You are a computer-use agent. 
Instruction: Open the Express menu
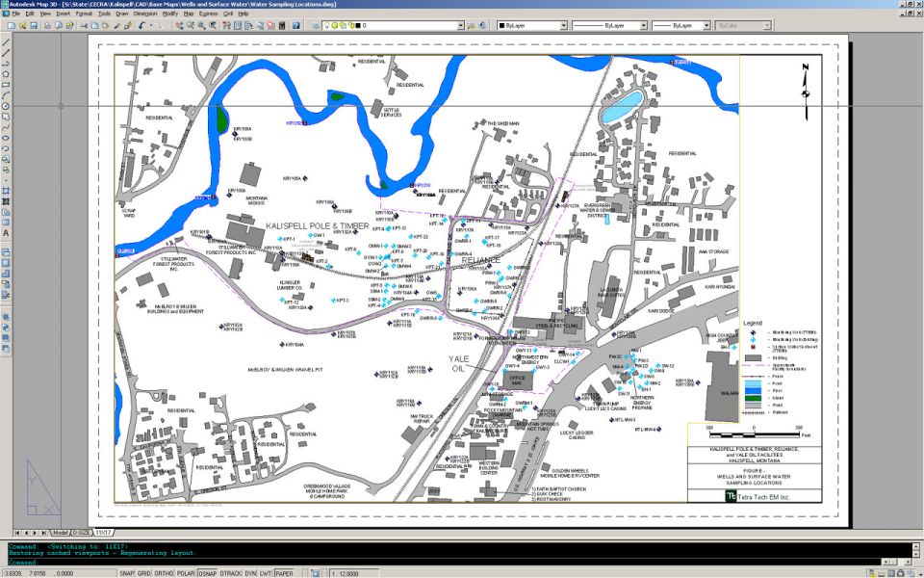[208, 13]
